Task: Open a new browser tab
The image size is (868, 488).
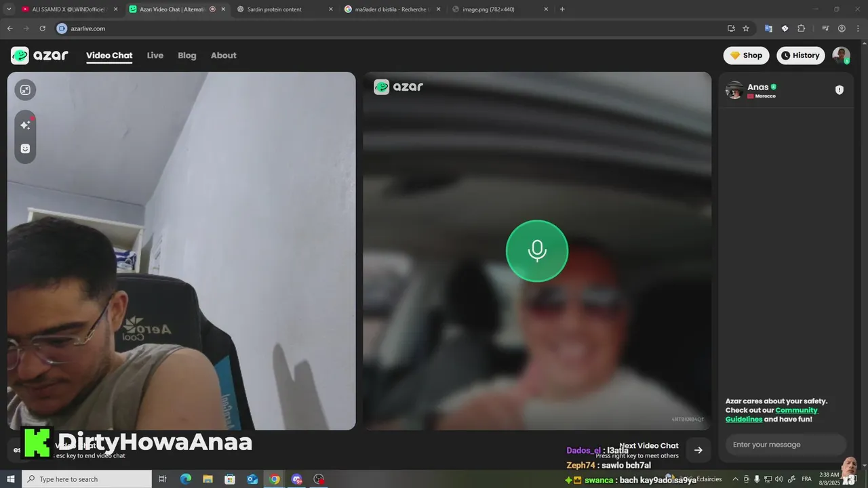Action: click(x=562, y=9)
